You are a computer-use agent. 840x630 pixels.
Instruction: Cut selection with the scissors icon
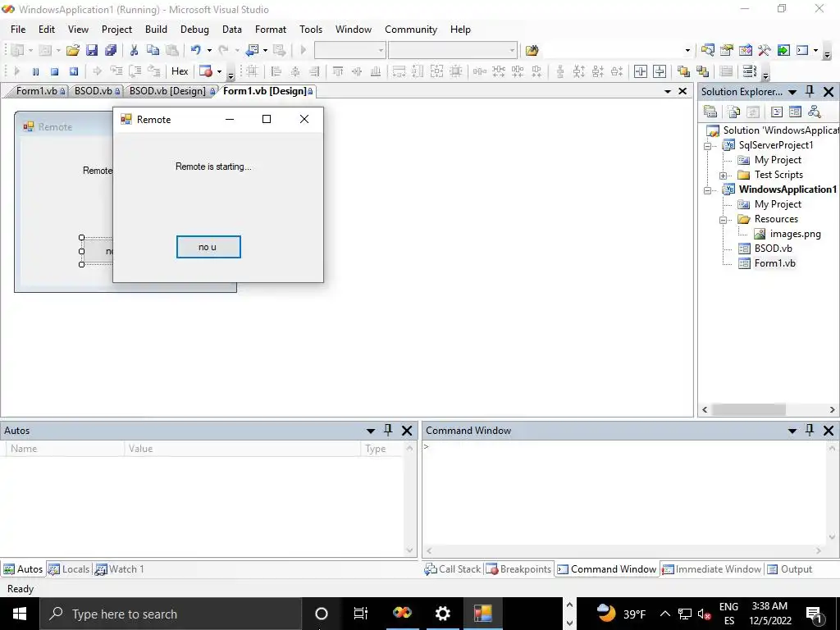pos(134,50)
